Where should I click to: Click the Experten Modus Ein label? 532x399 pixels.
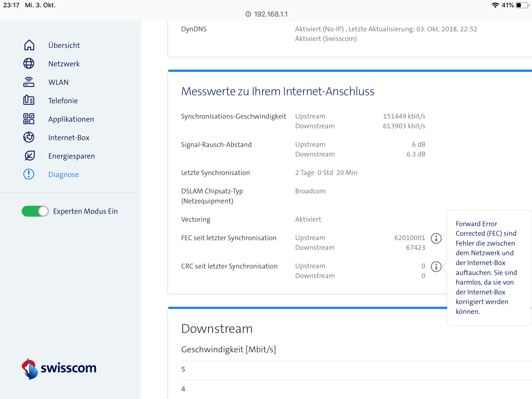85,211
